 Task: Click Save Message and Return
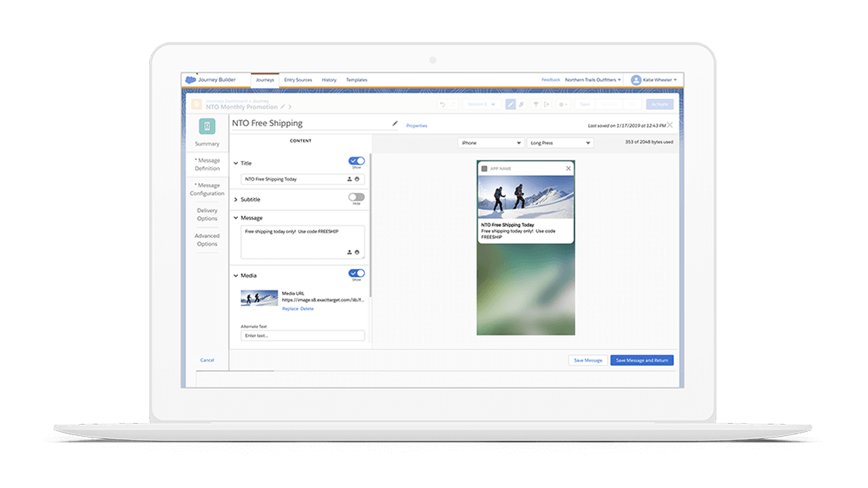click(x=642, y=360)
